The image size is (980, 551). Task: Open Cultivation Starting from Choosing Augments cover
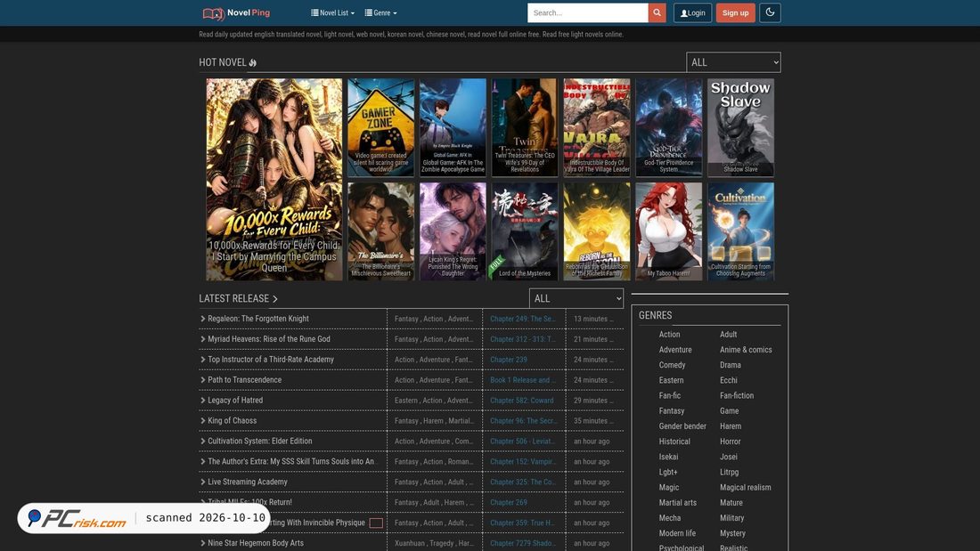pyautogui.click(x=740, y=231)
